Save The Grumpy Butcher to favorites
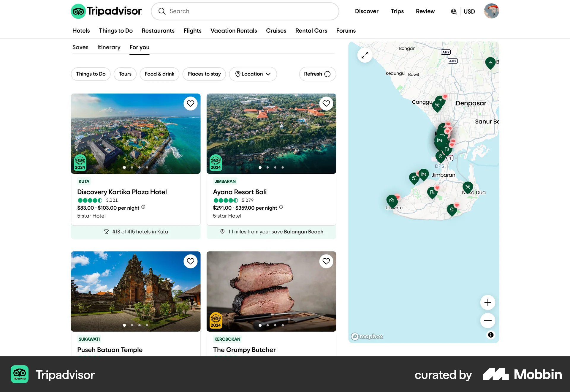This screenshot has height=392, width=570. coord(326,261)
